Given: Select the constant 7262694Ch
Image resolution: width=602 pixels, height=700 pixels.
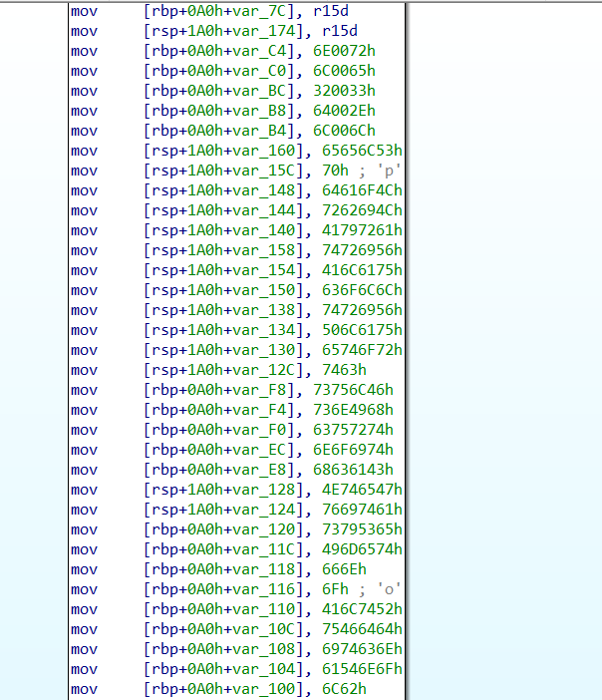Looking at the screenshot, I should (362, 210).
